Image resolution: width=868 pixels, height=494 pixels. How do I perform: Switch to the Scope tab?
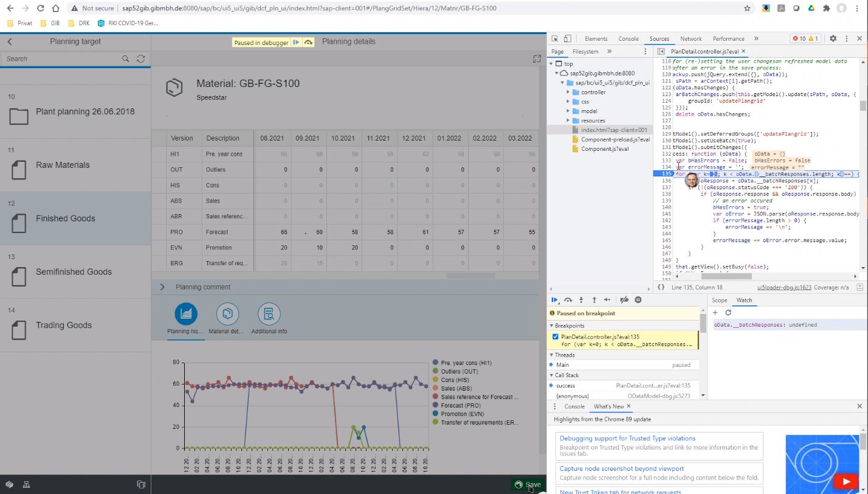click(719, 300)
